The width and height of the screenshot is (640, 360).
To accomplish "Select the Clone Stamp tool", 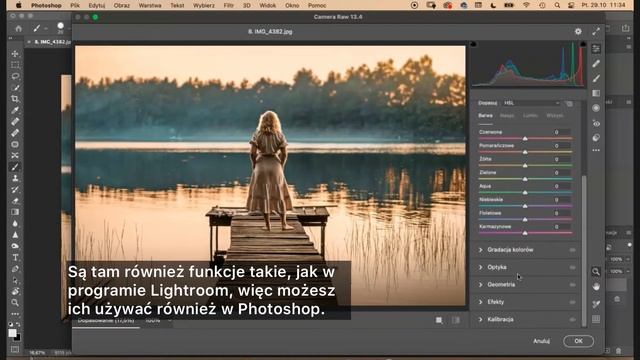I will click(15, 178).
